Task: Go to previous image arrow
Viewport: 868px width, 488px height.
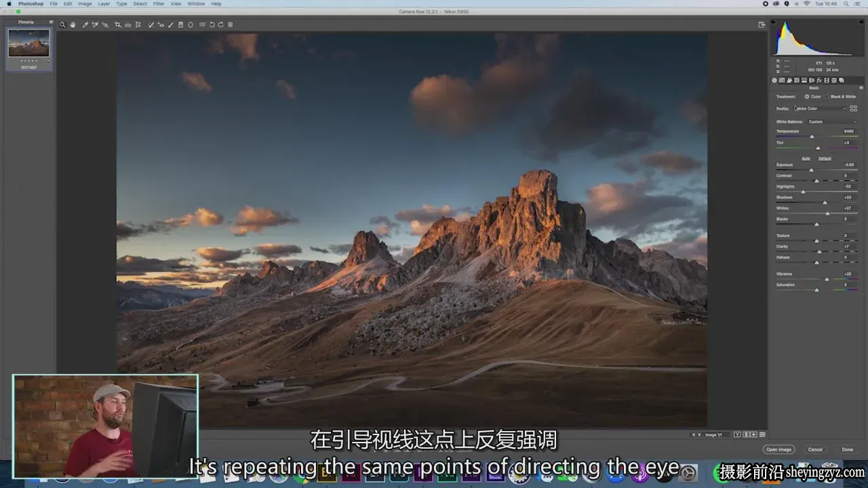Action: point(694,434)
